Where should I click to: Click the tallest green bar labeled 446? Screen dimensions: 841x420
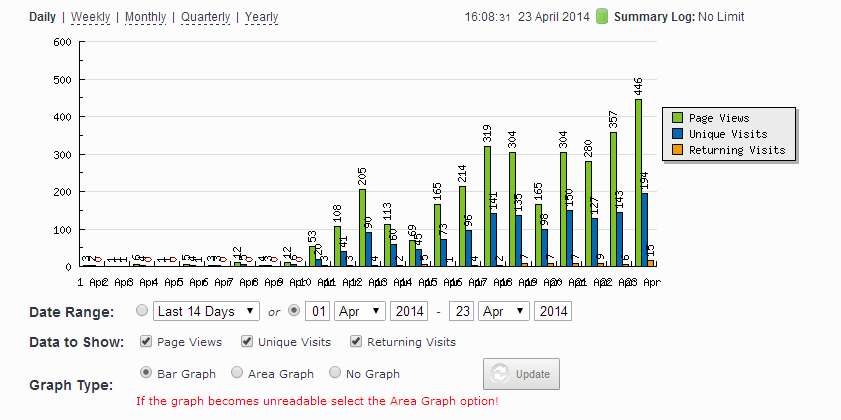tap(638, 183)
